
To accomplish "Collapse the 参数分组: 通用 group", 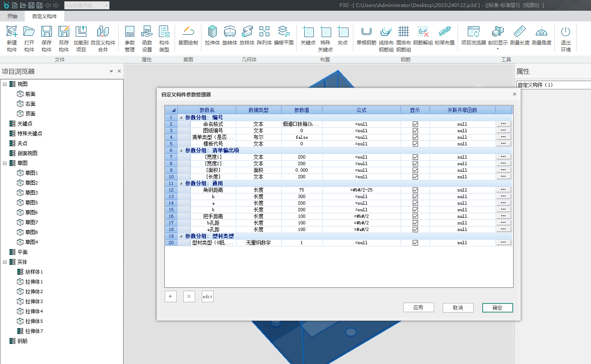I will tap(181, 184).
